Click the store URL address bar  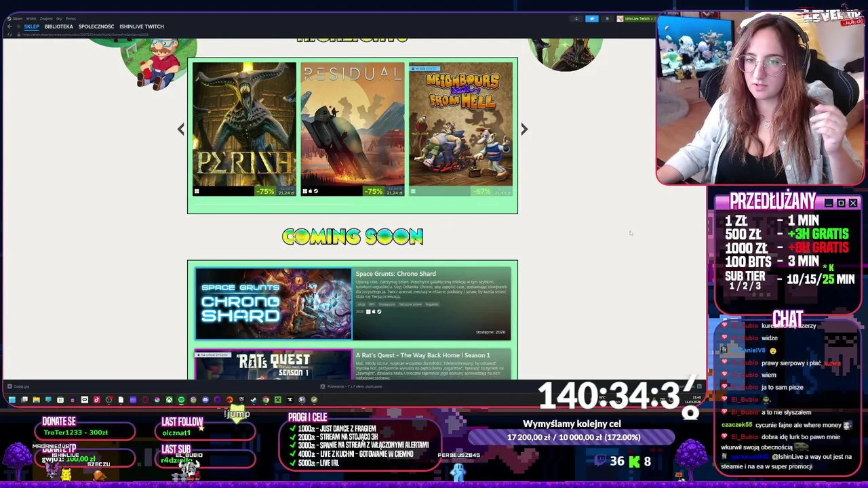pyautogui.click(x=85, y=35)
